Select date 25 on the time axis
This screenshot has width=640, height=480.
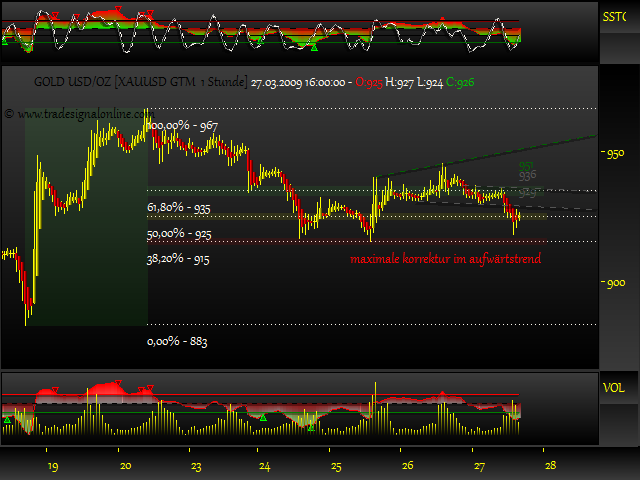(337, 465)
